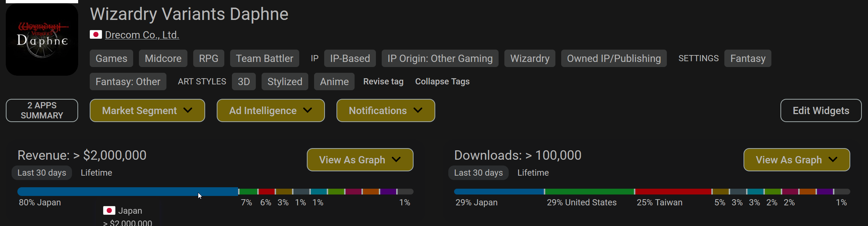Click the RPG tag
The height and width of the screenshot is (226, 868).
(209, 58)
